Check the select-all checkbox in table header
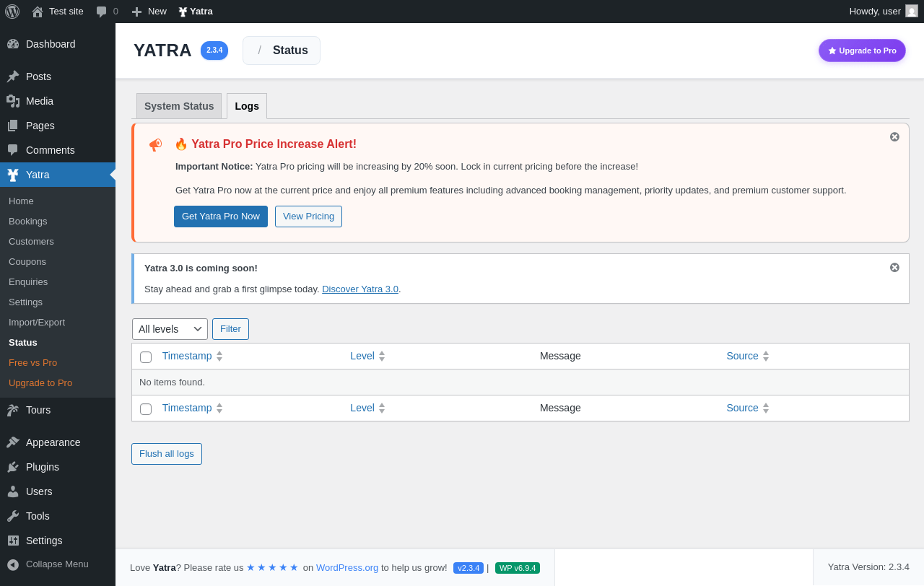Screen dimensions: 924x586 [x=146, y=357]
